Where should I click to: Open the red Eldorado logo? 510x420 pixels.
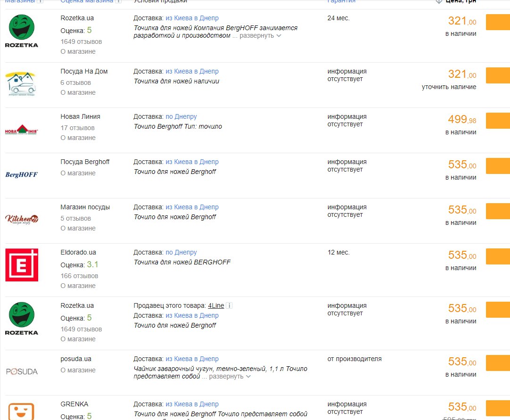pos(22,265)
